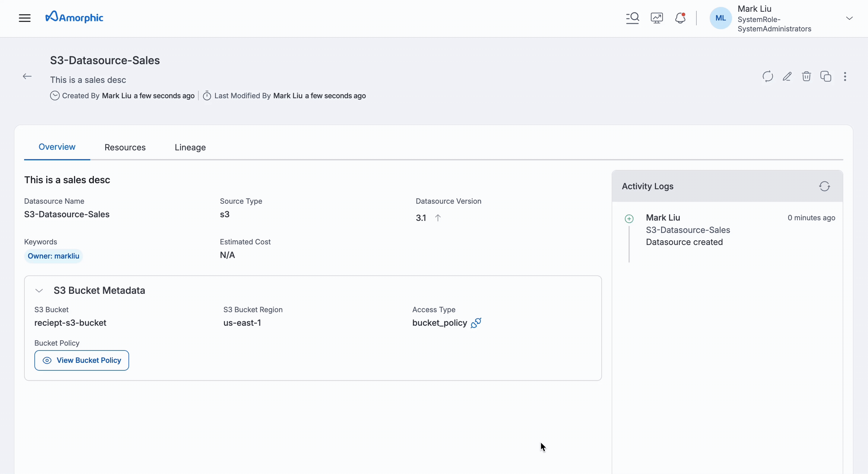This screenshot has width=868, height=474.
Task: Edit the datasource with the pencil icon
Action: point(787,77)
